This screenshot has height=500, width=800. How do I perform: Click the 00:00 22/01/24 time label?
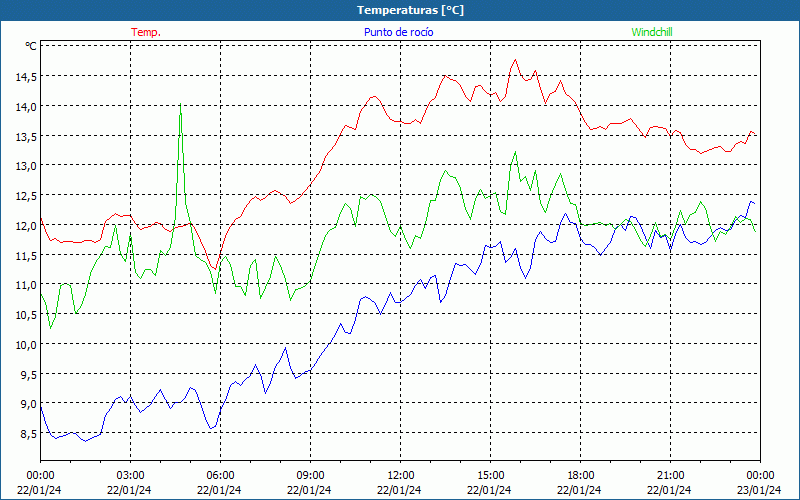coord(40,483)
